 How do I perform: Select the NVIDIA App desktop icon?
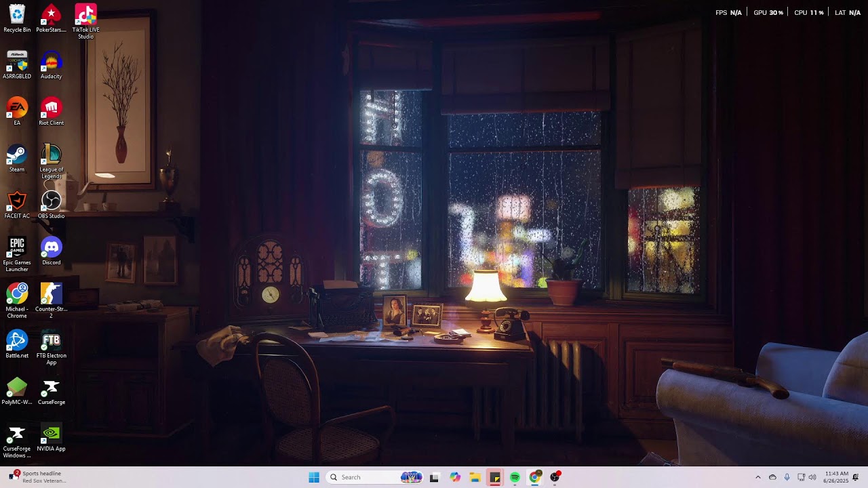coord(52,438)
